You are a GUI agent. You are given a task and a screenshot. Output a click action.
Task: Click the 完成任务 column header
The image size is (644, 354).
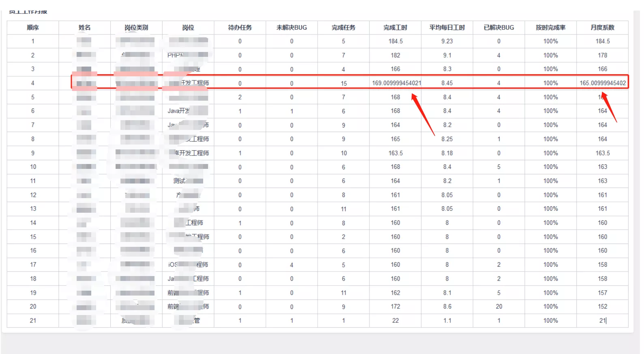(x=343, y=28)
